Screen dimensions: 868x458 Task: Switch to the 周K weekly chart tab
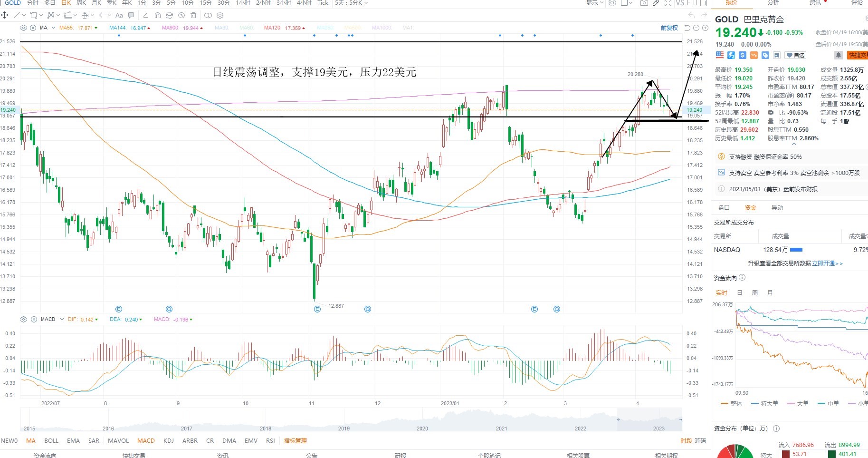point(81,3)
